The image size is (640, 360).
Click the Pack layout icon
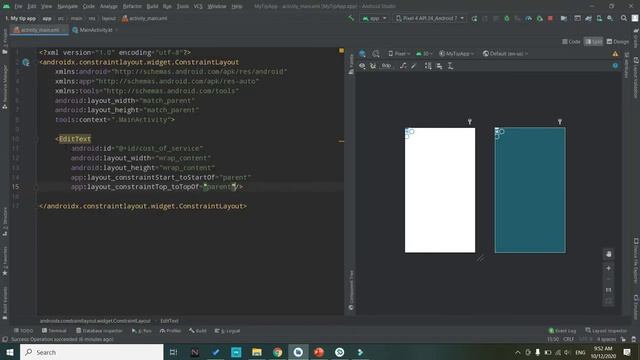(428, 66)
